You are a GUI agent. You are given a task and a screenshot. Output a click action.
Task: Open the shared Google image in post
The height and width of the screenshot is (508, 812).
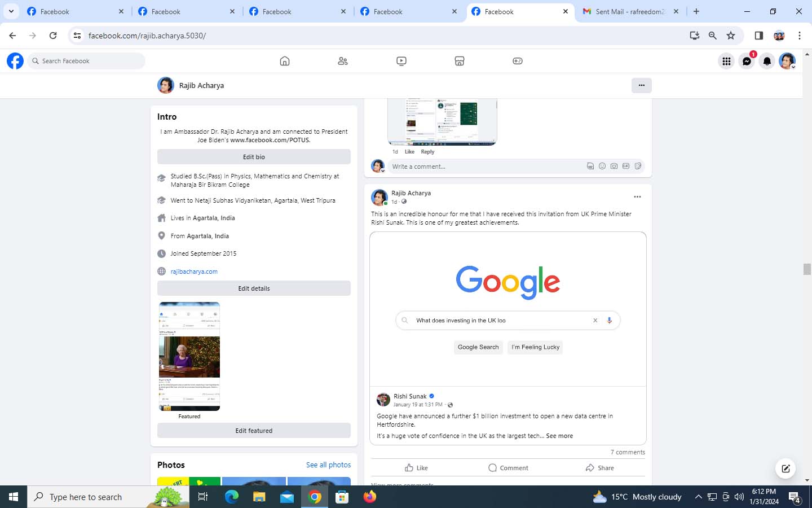tap(508, 309)
